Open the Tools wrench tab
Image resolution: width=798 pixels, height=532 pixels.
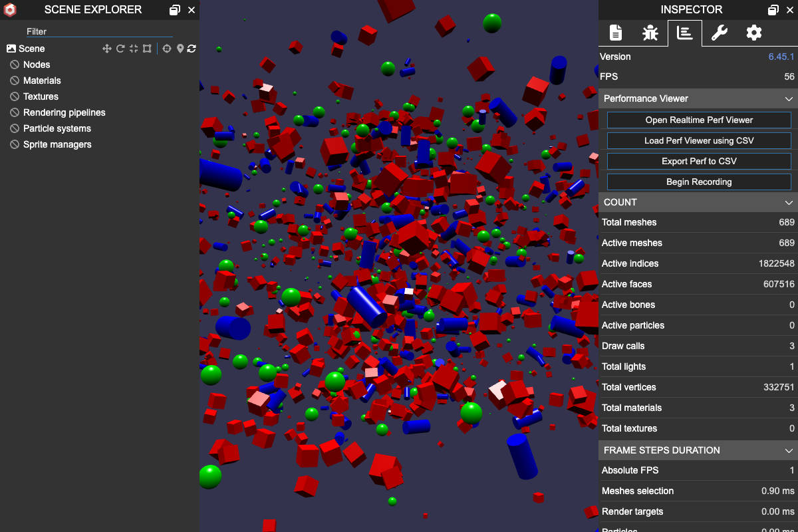coord(719,33)
